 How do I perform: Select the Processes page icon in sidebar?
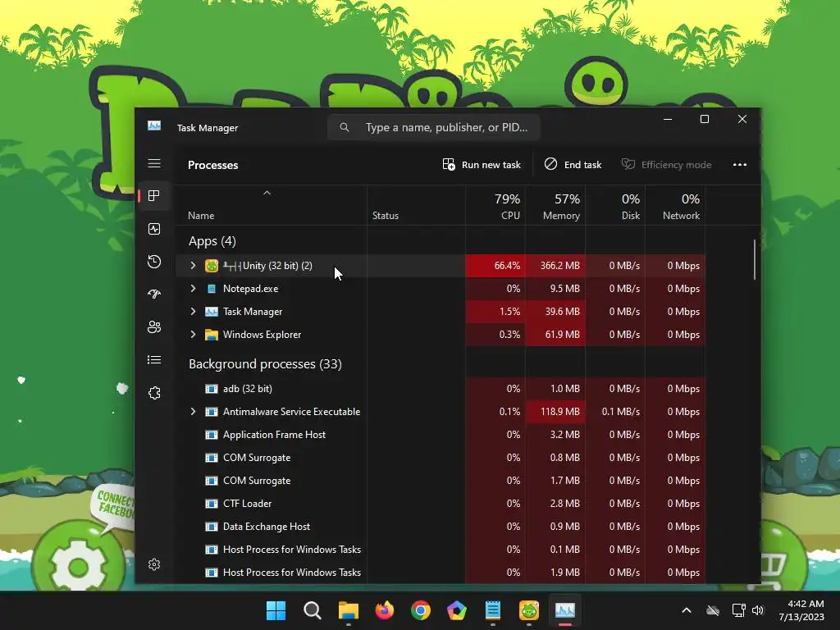click(154, 196)
